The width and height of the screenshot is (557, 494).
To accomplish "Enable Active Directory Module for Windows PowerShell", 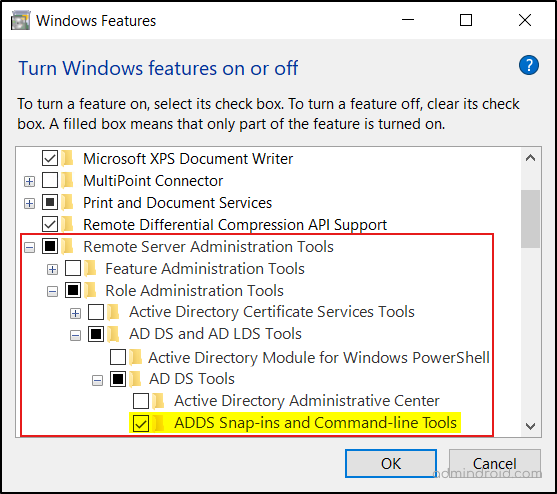I will 118,357.
